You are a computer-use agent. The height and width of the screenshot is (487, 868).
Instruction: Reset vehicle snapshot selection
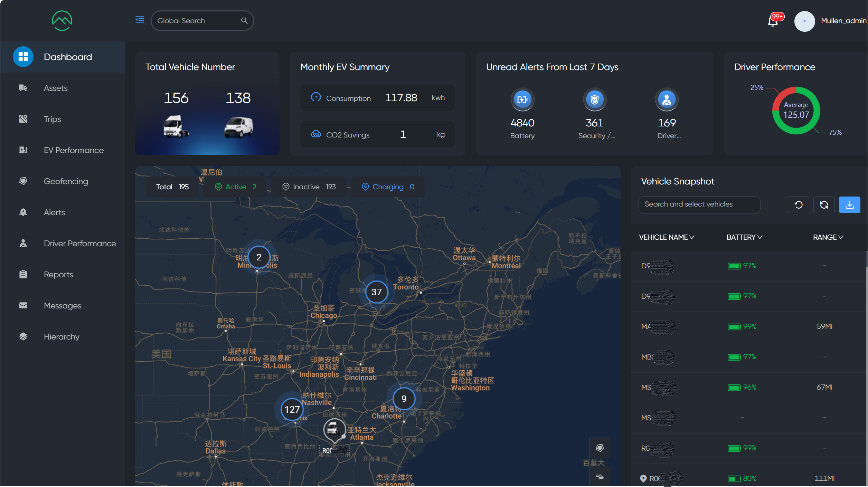point(798,205)
